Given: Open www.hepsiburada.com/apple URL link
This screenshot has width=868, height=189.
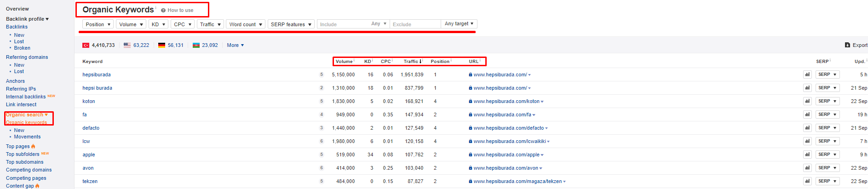Looking at the screenshot, I should (x=506, y=155).
